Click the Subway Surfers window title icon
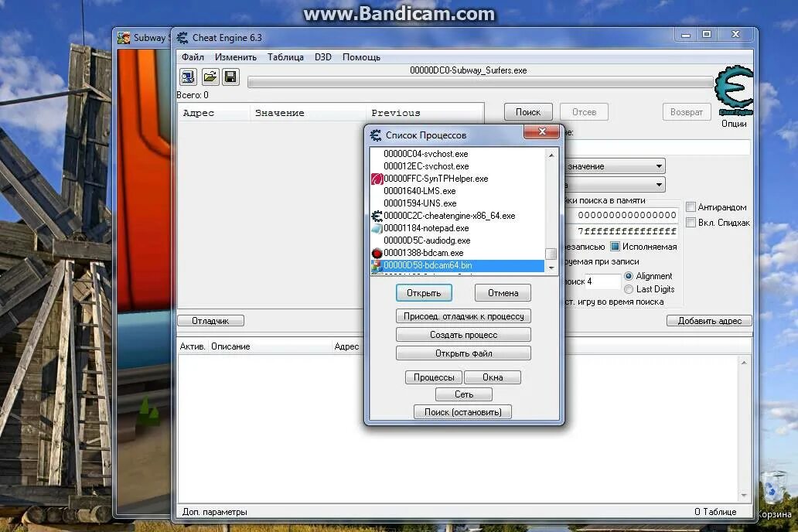The height and width of the screenshot is (532, 798). (124, 38)
